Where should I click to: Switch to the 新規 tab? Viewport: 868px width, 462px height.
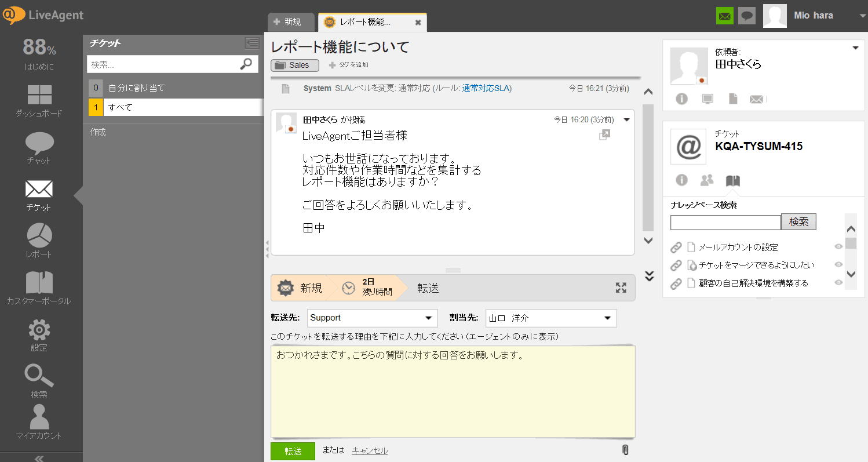pos(291,22)
